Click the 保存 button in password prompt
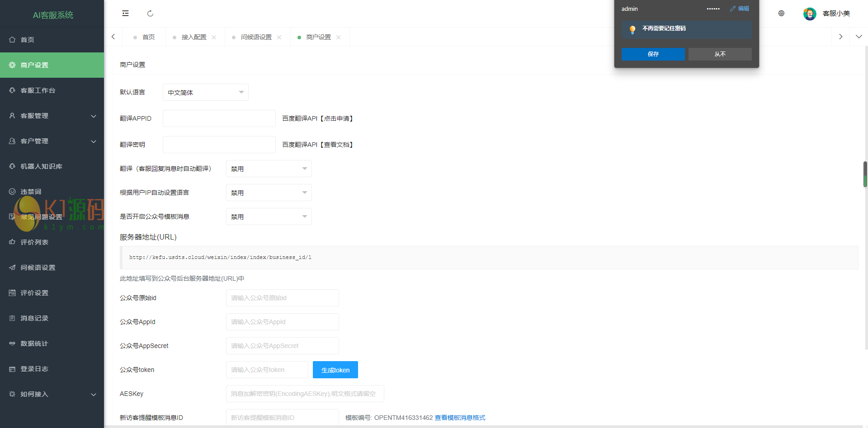868x428 pixels. pyautogui.click(x=653, y=54)
